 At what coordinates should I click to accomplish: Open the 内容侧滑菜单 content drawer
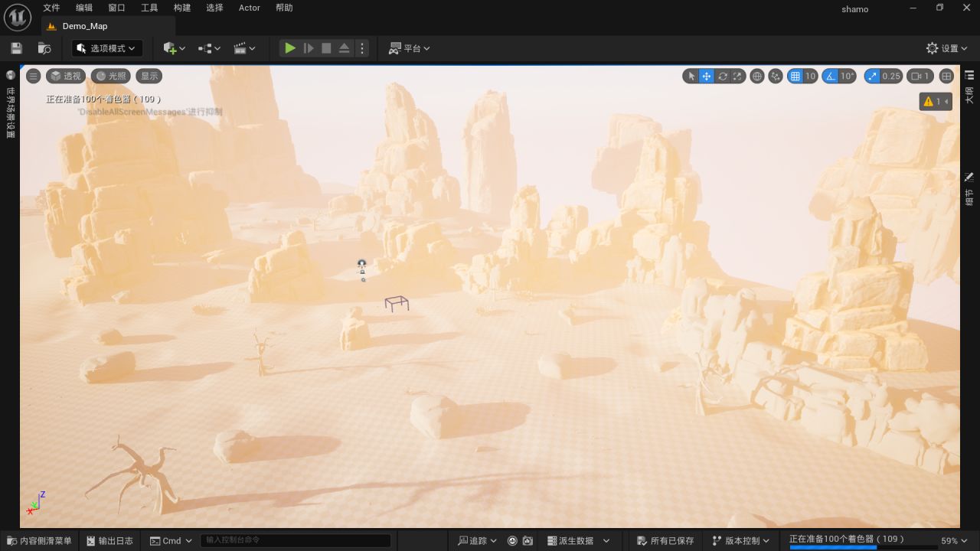(x=40, y=540)
